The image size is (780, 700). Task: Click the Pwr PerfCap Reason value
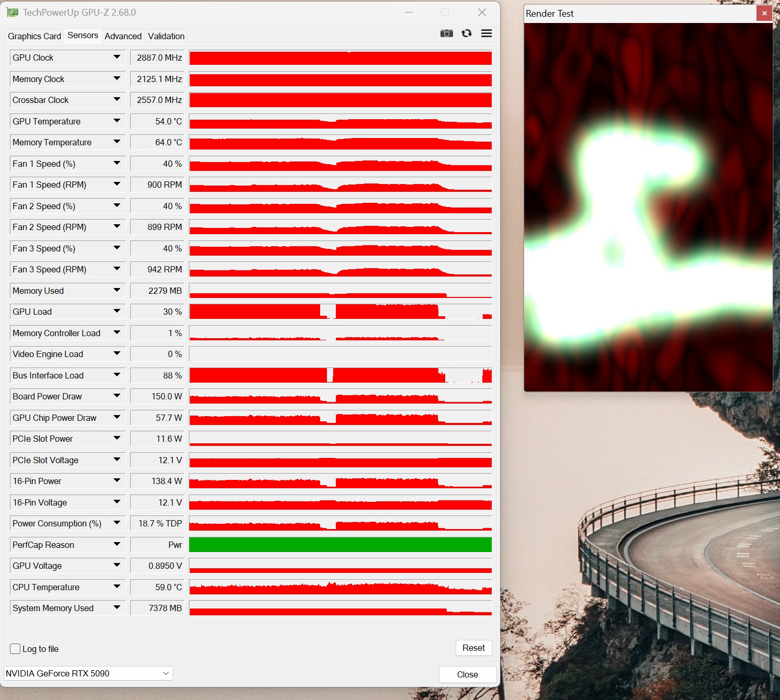pos(157,545)
